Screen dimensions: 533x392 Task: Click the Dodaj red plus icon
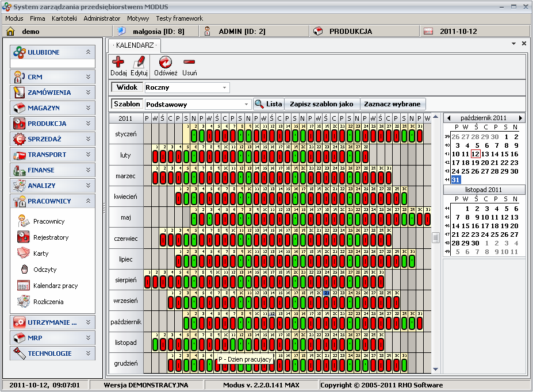click(x=118, y=63)
